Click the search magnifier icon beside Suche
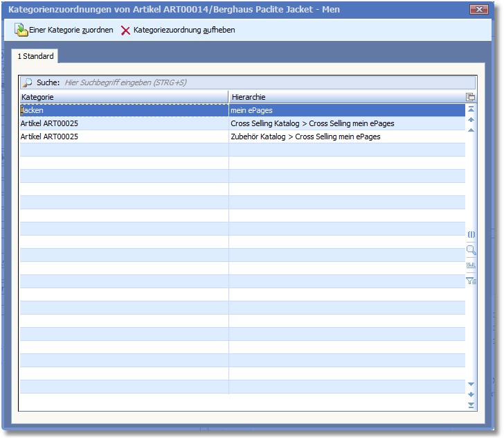 [28, 82]
